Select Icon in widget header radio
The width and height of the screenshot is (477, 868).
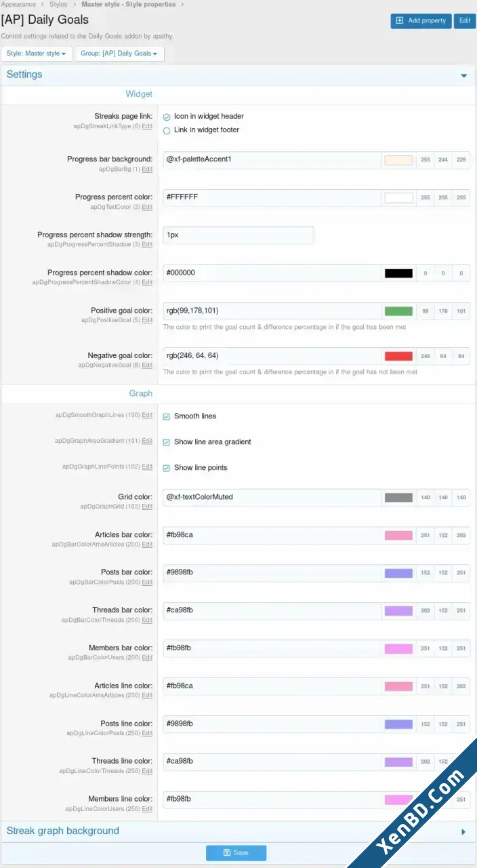click(x=167, y=117)
